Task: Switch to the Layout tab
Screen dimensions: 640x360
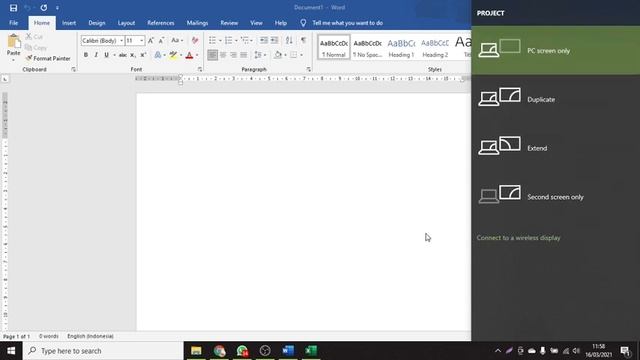Action: (x=126, y=23)
